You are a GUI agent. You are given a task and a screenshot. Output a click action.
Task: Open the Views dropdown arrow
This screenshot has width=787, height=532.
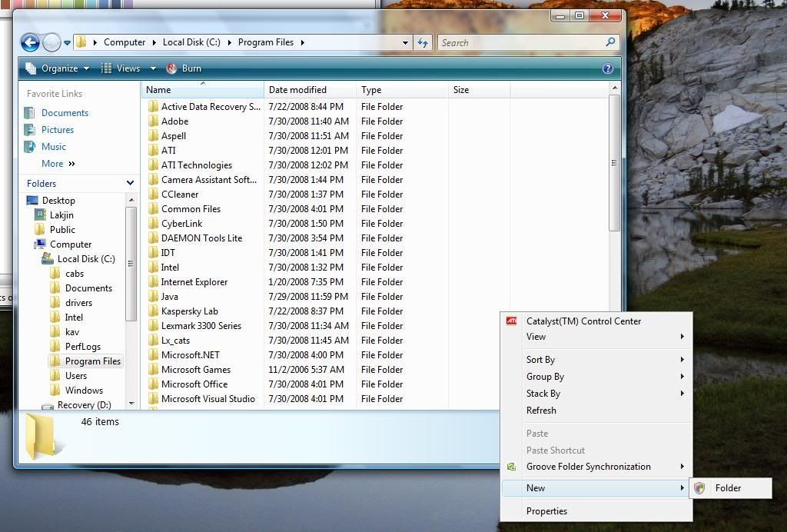pos(153,68)
